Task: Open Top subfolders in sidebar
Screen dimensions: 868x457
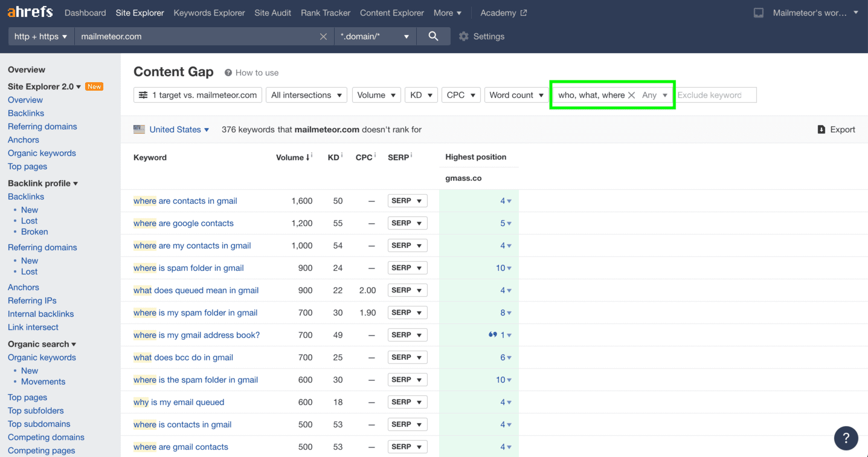Action: (x=36, y=410)
